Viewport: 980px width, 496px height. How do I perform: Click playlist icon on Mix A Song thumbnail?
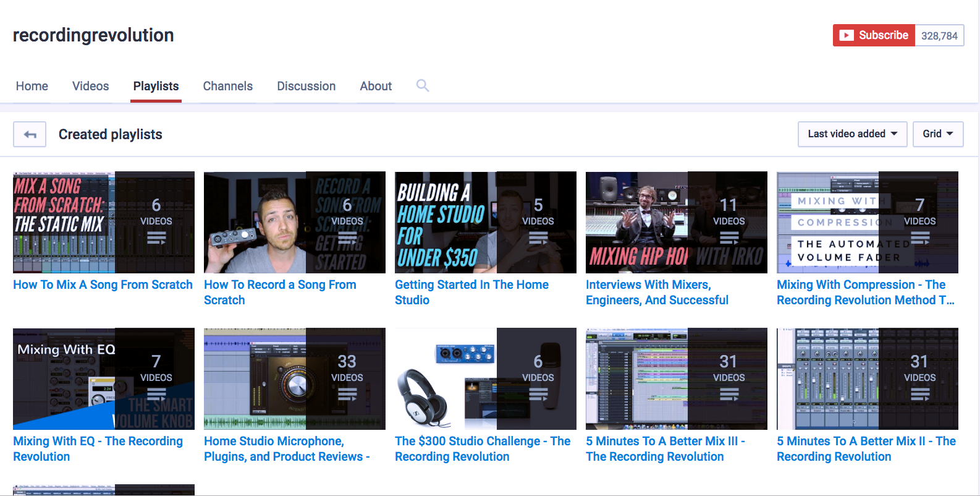pyautogui.click(x=156, y=237)
